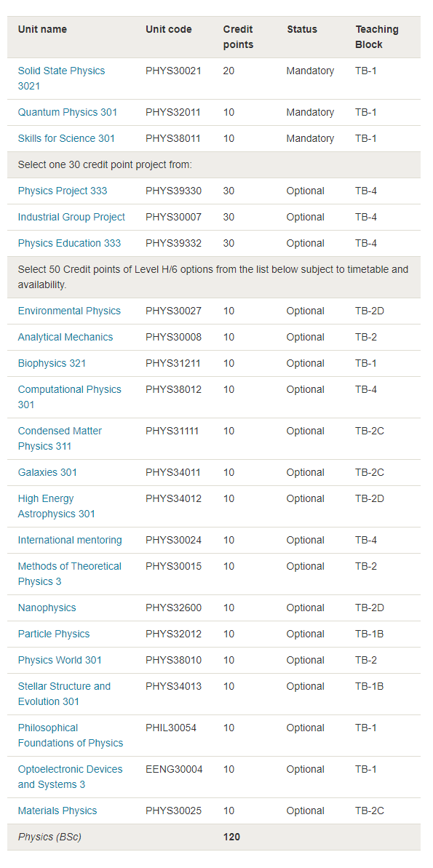Open Computational Physics 301 unit page

click(69, 397)
